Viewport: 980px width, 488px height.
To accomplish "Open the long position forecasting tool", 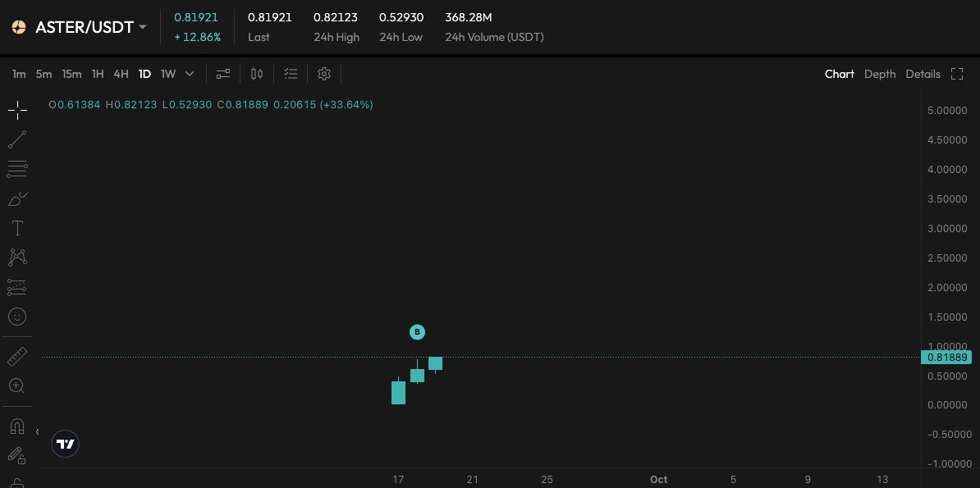I will click(17, 287).
